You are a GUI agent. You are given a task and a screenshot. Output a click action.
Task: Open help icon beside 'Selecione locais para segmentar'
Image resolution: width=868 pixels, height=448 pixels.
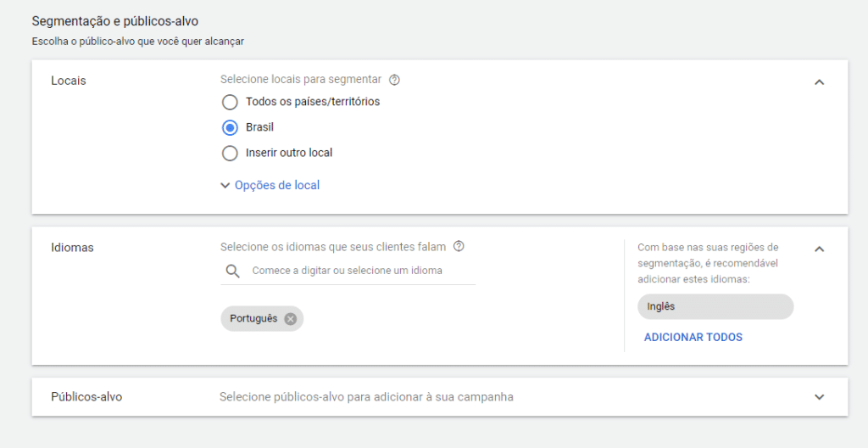coord(394,80)
